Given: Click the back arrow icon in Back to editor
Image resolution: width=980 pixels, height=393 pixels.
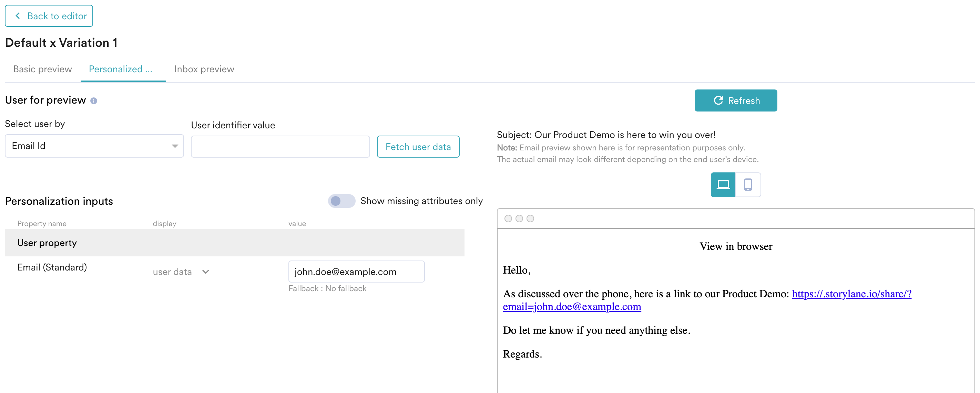Looking at the screenshot, I should [18, 16].
